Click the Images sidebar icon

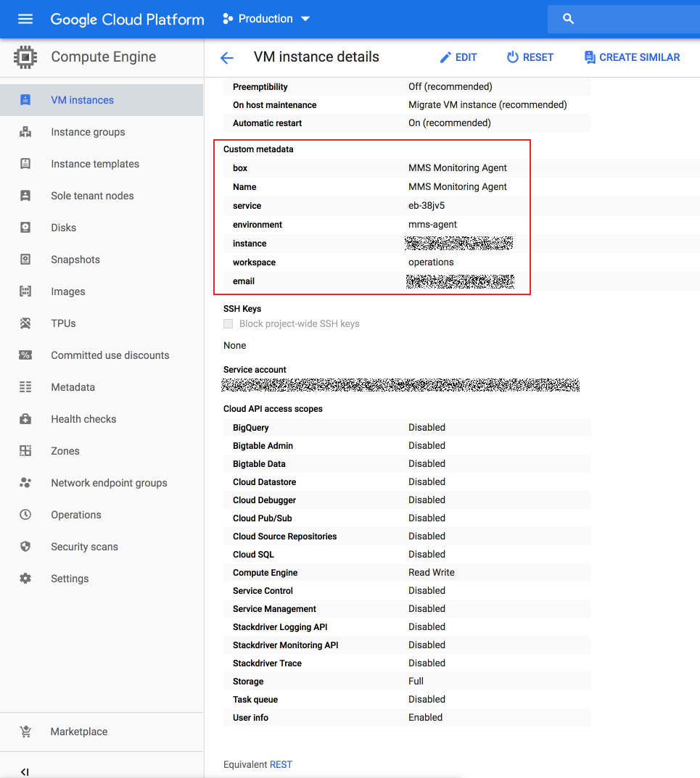click(x=25, y=291)
